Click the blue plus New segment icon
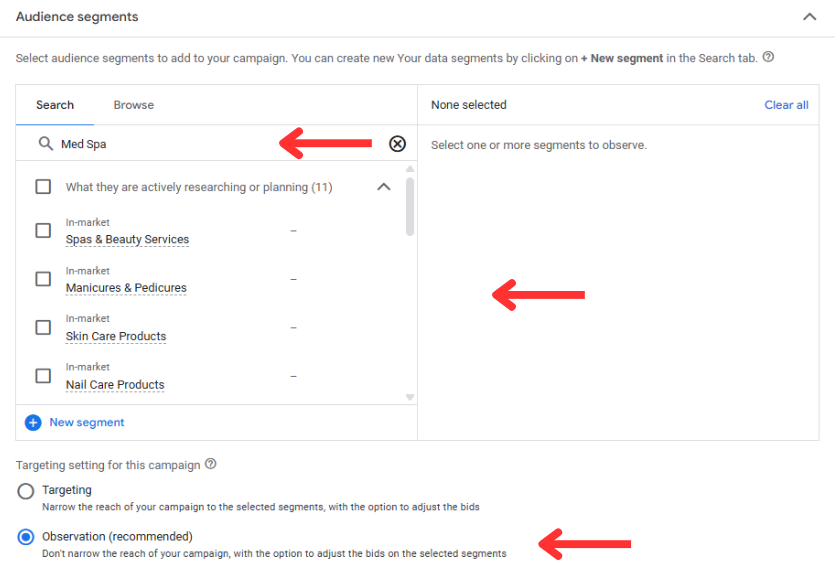Viewport: 835px width, 580px height. [33, 422]
